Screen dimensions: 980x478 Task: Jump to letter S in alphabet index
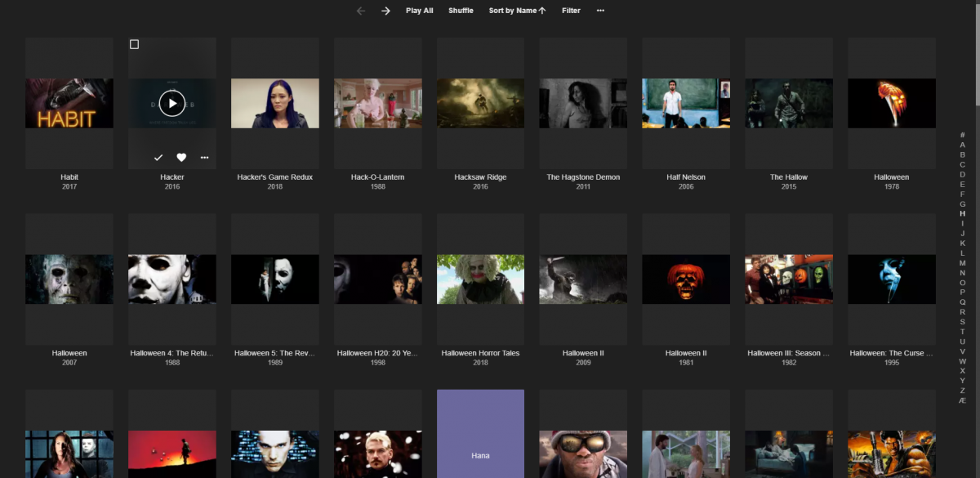pyautogui.click(x=962, y=322)
